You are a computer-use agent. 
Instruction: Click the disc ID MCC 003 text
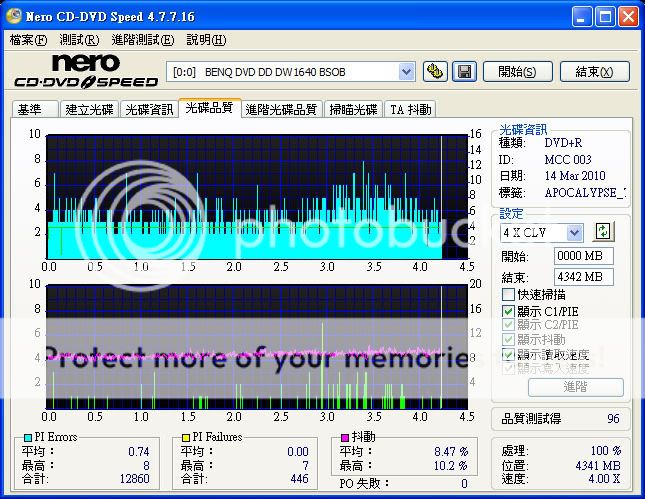click(568, 160)
